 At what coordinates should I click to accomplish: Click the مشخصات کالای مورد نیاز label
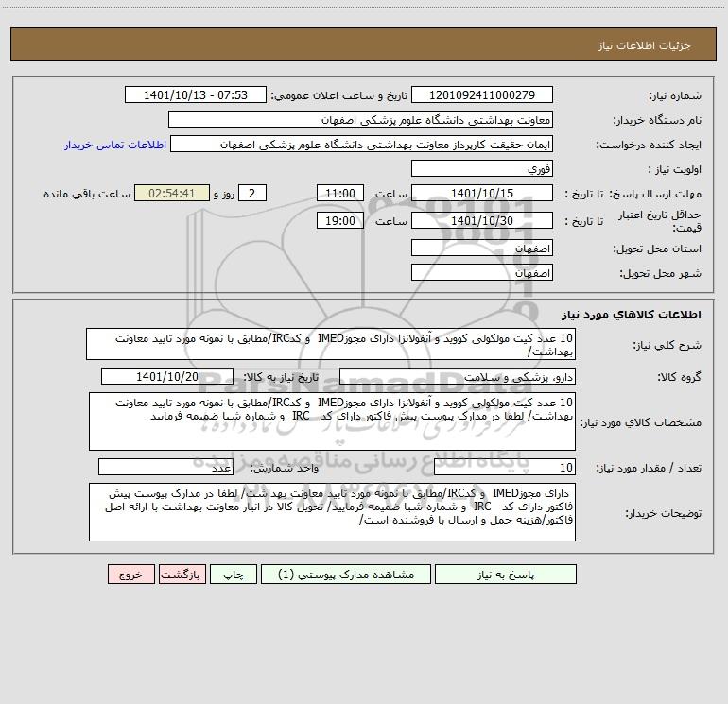(643, 422)
